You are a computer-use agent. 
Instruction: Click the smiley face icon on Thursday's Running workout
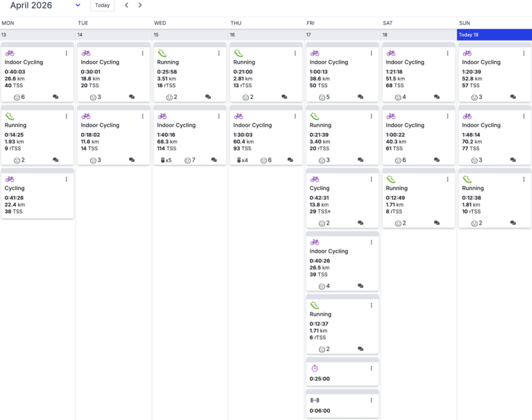(x=245, y=97)
